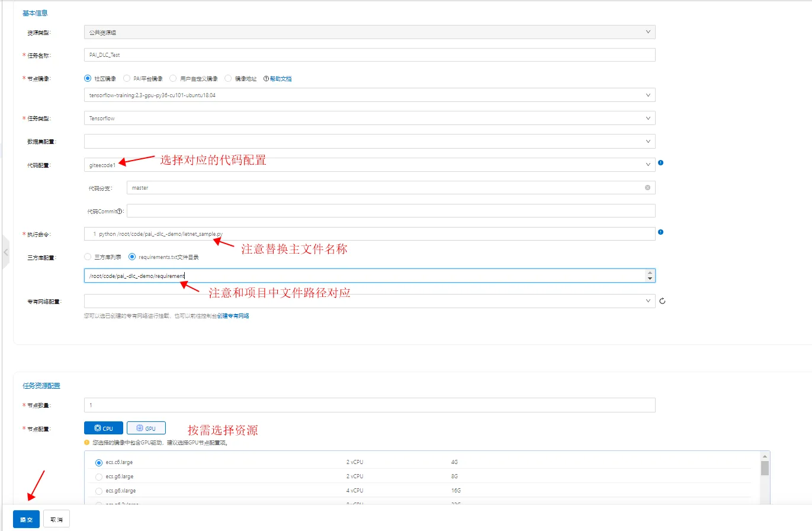Click into the 执行命令 python command field
812x531 pixels.
tap(370, 233)
